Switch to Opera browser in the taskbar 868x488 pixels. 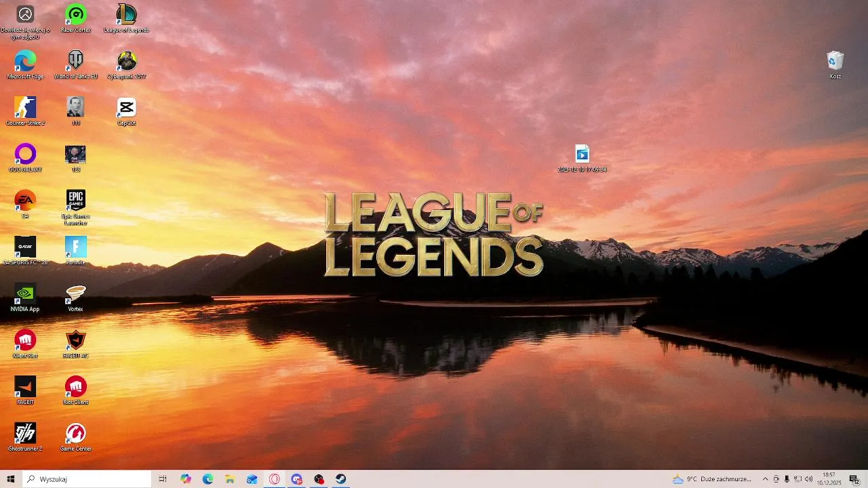point(275,479)
